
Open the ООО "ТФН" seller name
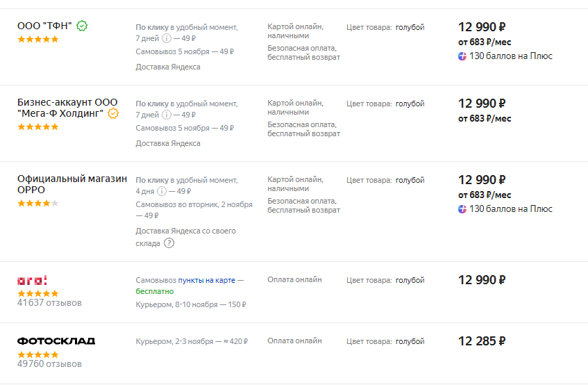44,26
